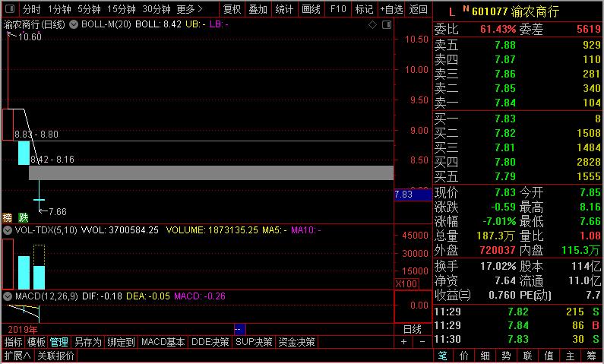The width and height of the screenshot is (604, 364).
Task: Click the 买一 7.83 bid row
Action: point(517,119)
